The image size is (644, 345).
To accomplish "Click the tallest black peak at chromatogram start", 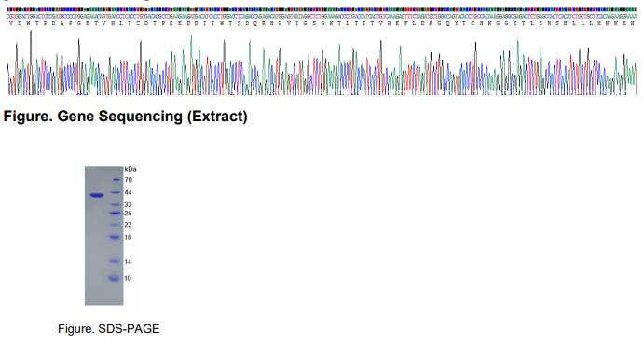I will pyautogui.click(x=31, y=62).
